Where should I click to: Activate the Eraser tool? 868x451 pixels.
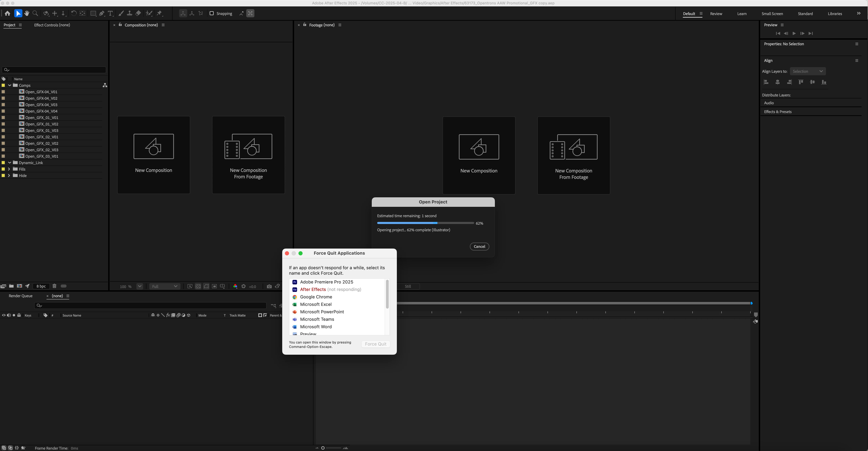138,13
